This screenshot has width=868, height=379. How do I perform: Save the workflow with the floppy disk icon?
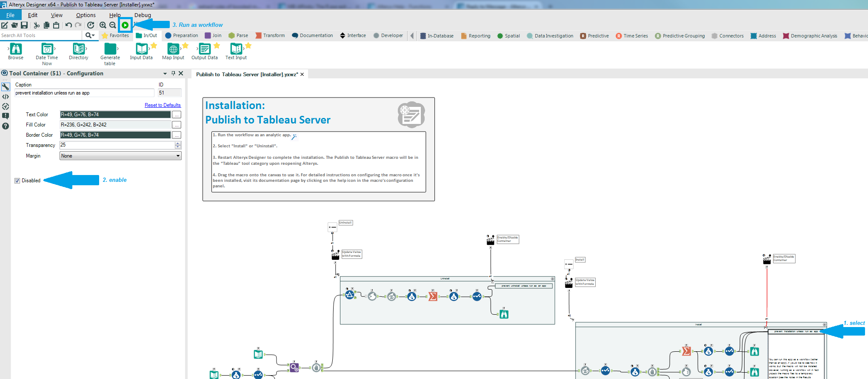(24, 25)
